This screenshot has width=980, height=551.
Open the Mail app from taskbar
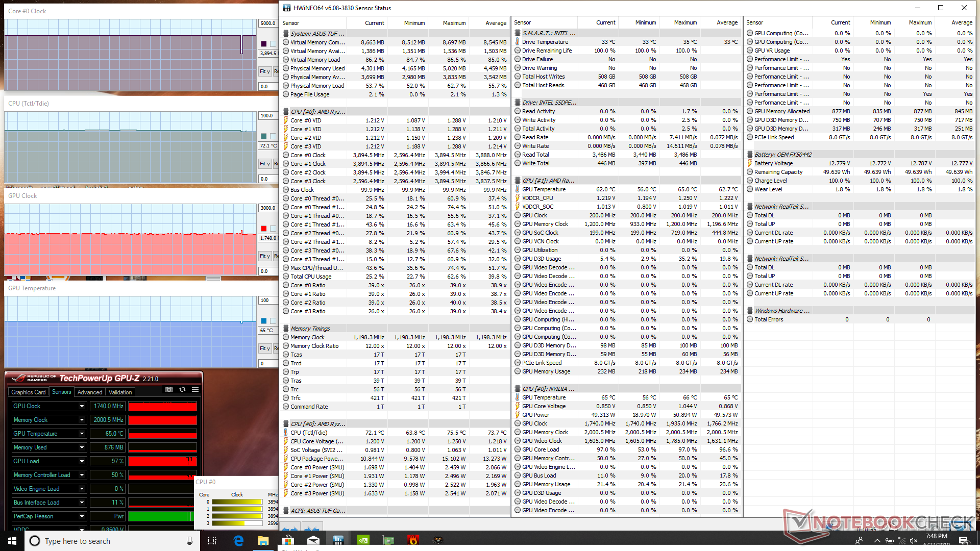click(313, 540)
